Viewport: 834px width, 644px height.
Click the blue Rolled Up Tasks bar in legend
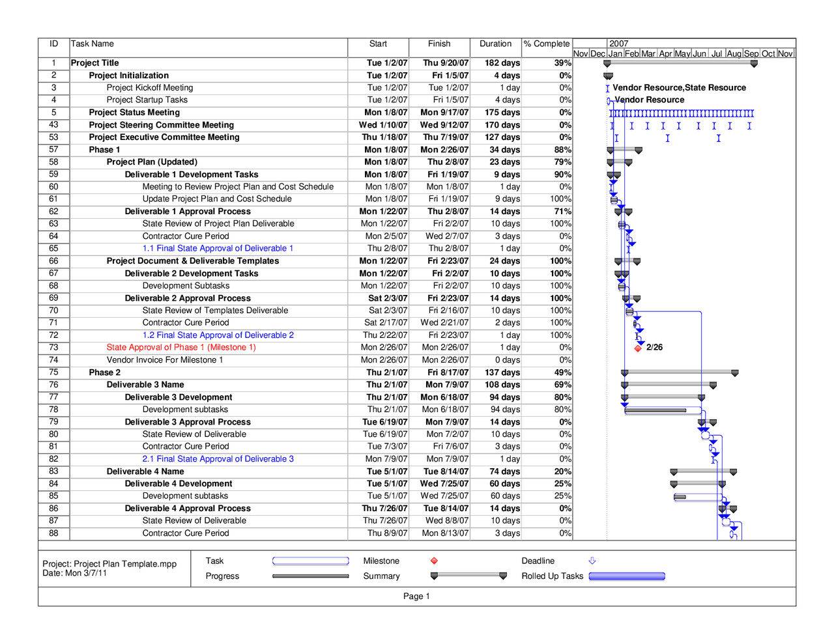[627, 576]
